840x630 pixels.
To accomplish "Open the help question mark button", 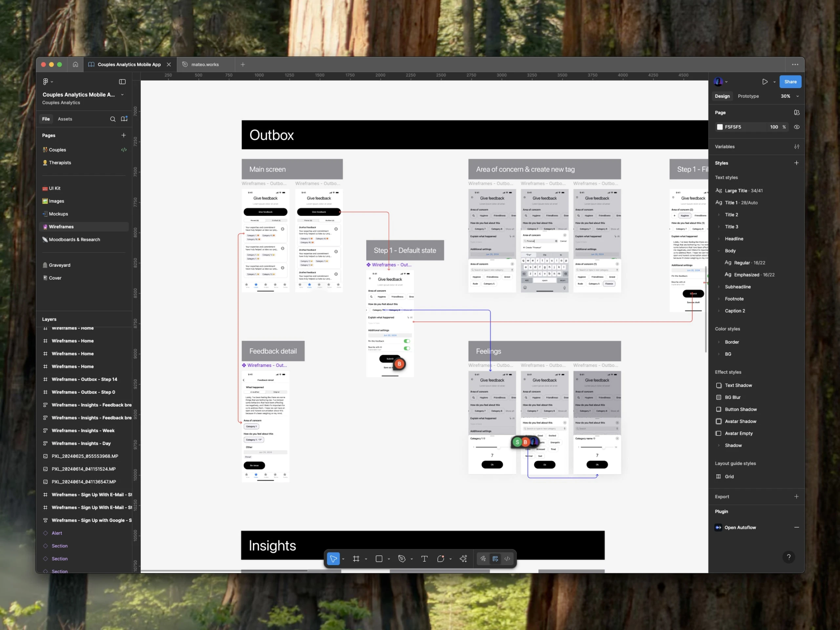I will (789, 557).
